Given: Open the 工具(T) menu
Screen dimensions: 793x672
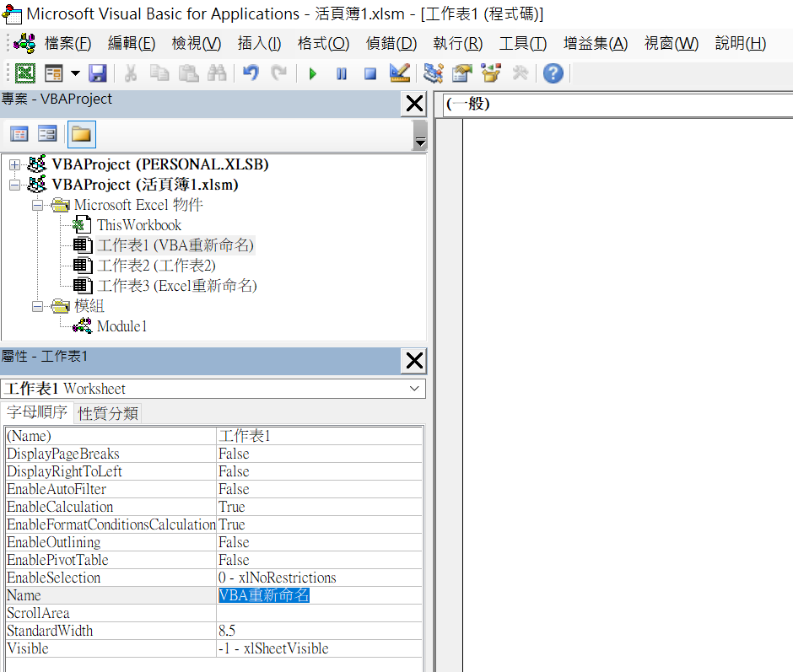Looking at the screenshot, I should 523,44.
